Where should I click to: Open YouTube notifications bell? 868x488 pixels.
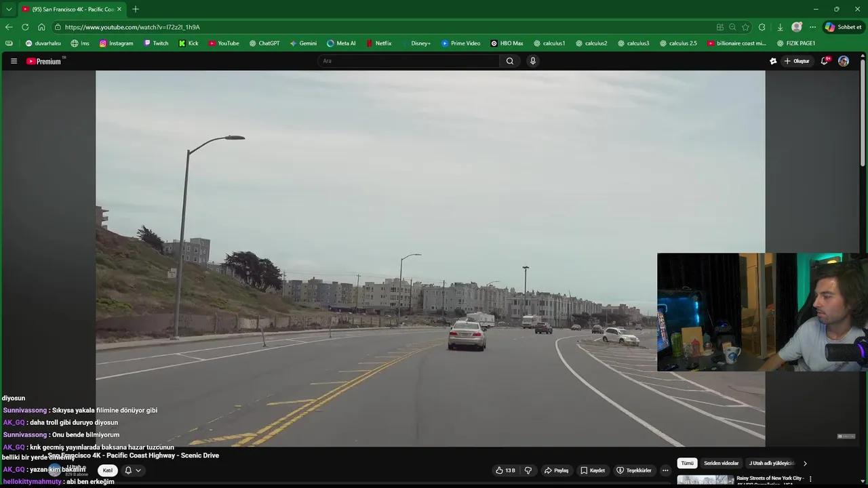(825, 61)
